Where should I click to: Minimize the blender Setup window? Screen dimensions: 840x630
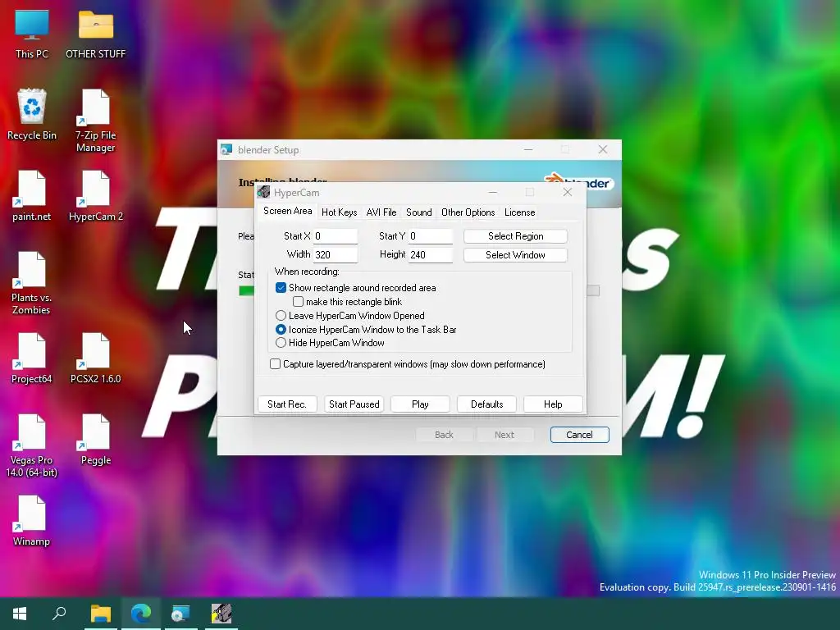point(528,149)
